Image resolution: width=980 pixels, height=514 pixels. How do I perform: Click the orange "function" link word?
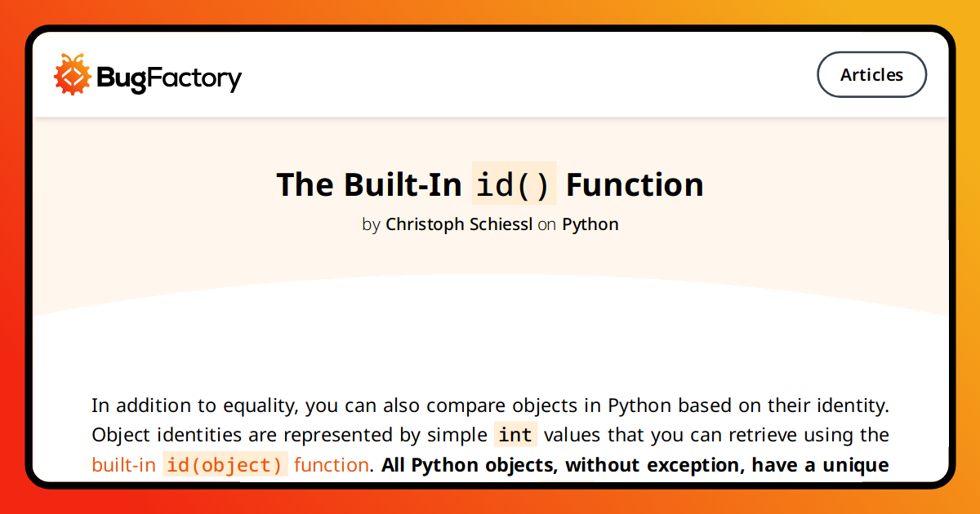[332, 465]
